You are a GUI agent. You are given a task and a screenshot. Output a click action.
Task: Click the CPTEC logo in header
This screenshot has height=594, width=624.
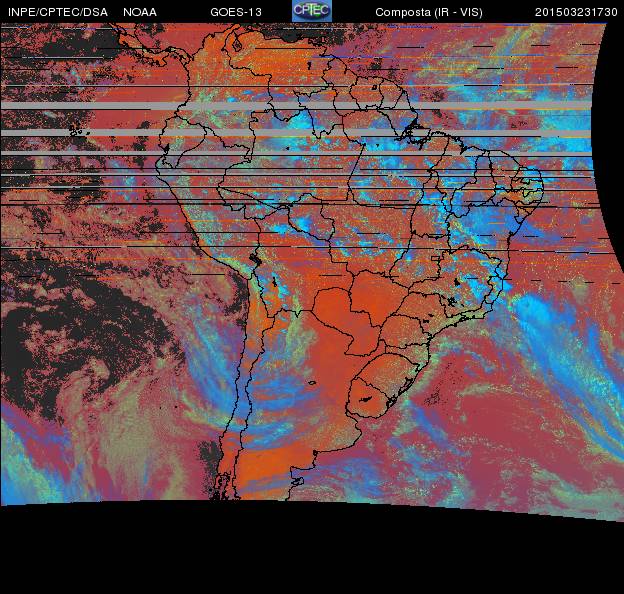tap(312, 11)
